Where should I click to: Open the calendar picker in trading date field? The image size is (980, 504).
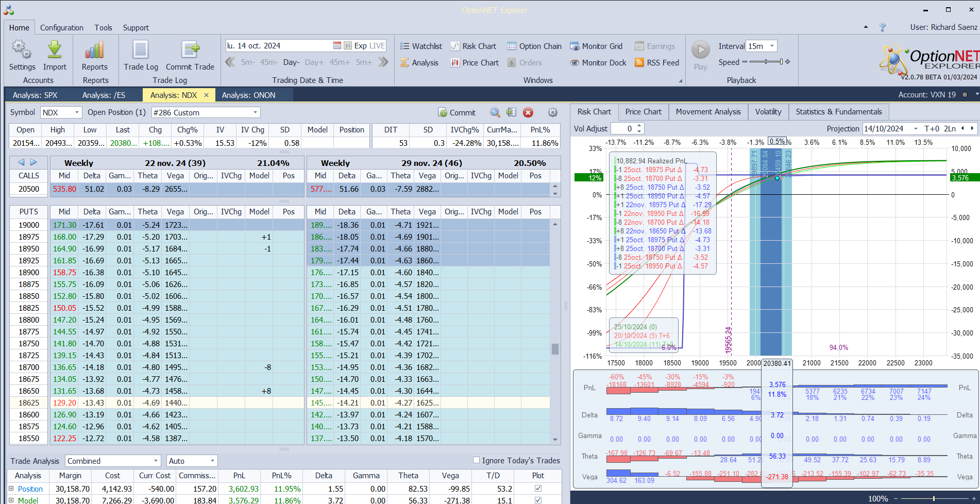click(337, 45)
